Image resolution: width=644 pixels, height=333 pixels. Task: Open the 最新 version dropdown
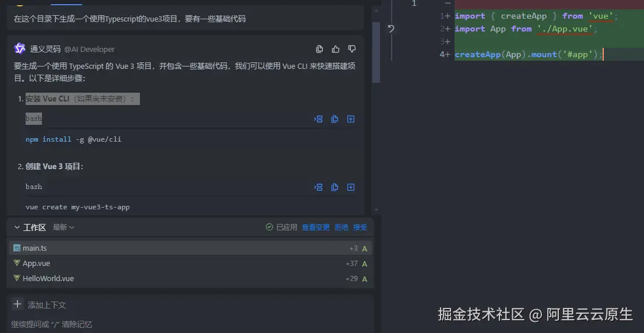[x=64, y=227]
